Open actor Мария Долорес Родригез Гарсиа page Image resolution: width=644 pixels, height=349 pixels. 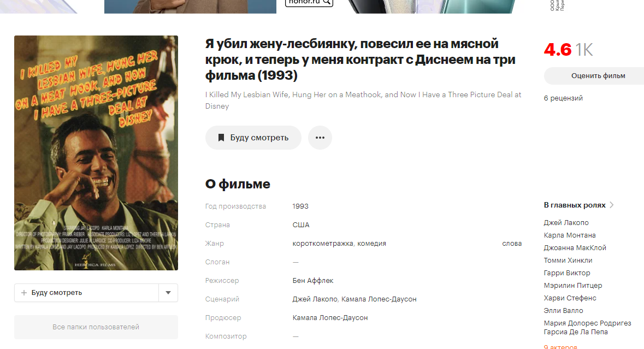[587, 327]
